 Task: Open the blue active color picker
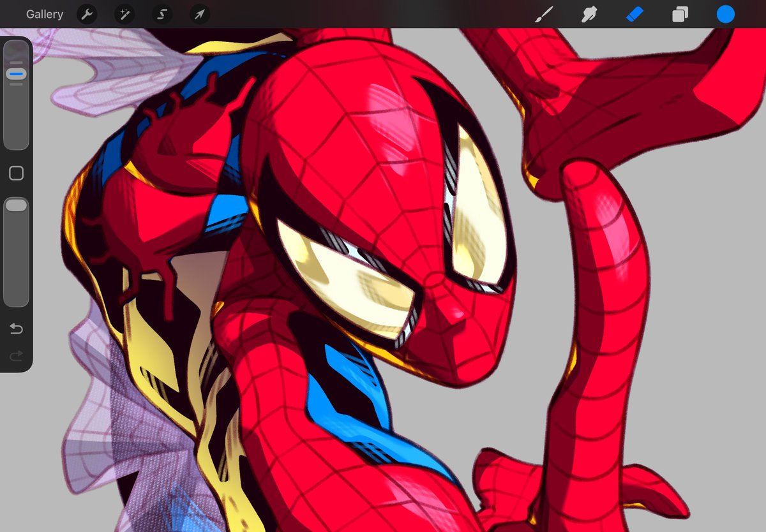pyautogui.click(x=726, y=14)
